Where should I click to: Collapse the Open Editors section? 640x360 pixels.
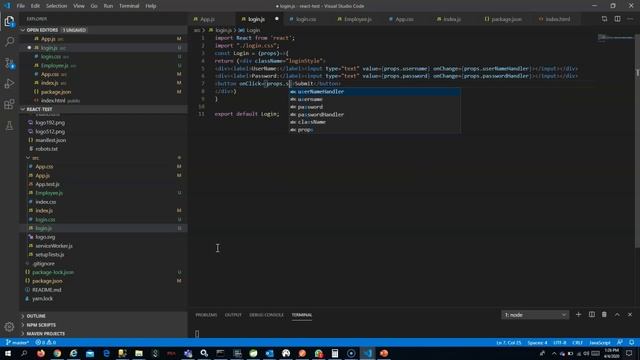(23, 30)
